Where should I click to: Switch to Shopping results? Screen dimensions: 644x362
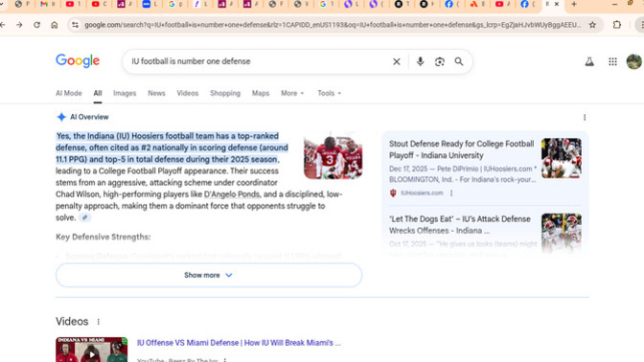(225, 93)
